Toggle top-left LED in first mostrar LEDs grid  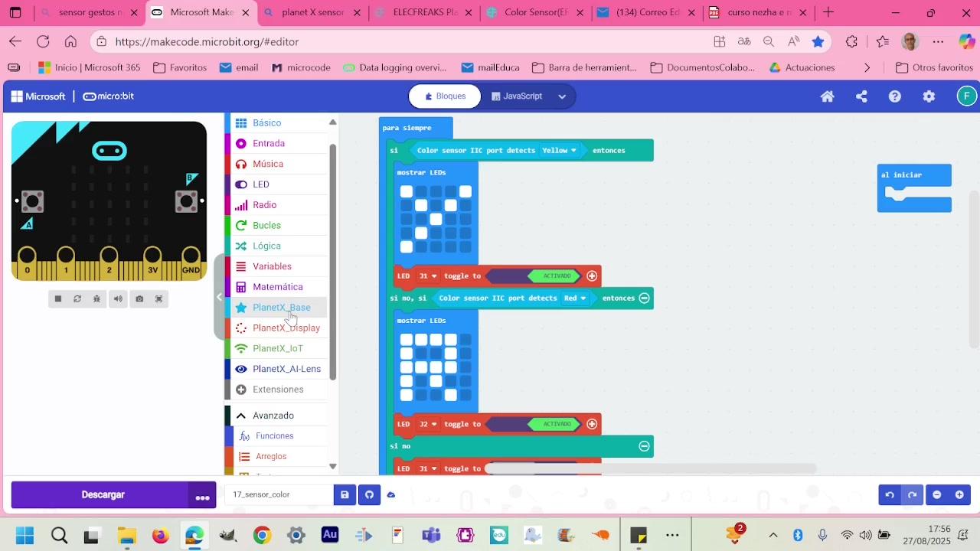coord(407,191)
